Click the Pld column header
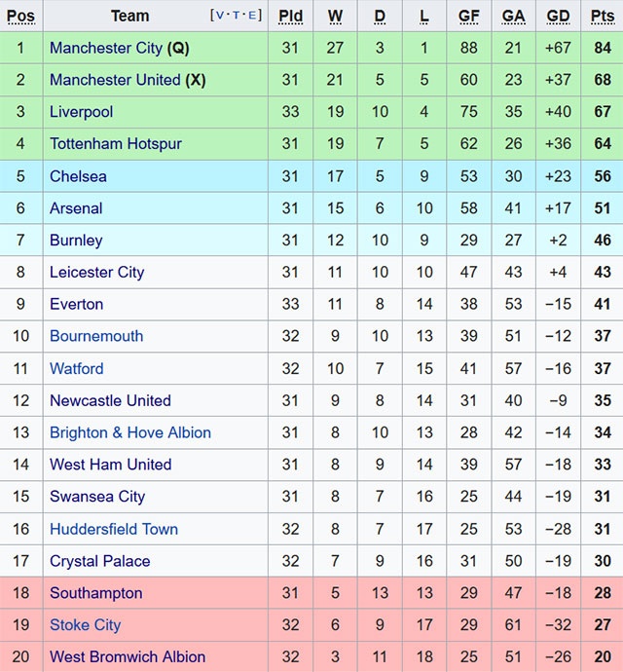This screenshot has width=623, height=672. tap(290, 16)
